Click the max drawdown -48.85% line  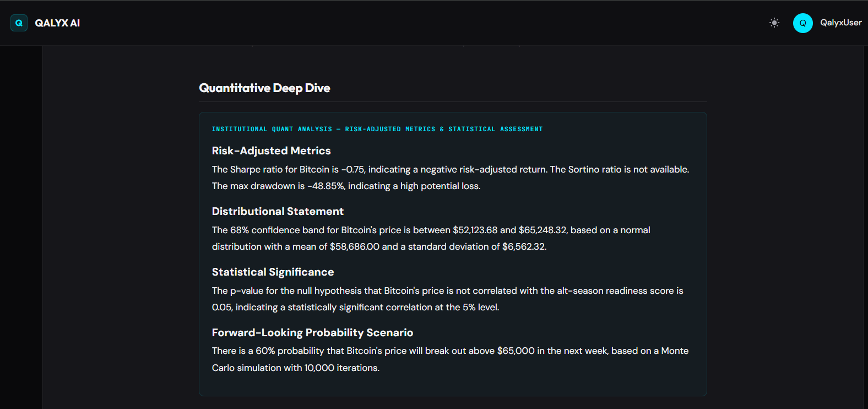(x=346, y=186)
